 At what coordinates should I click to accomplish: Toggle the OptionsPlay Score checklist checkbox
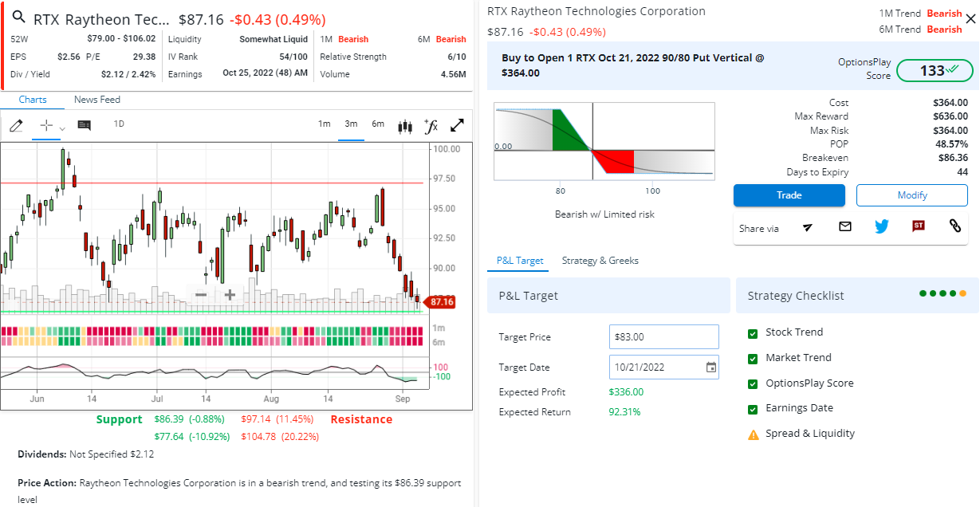(x=753, y=384)
